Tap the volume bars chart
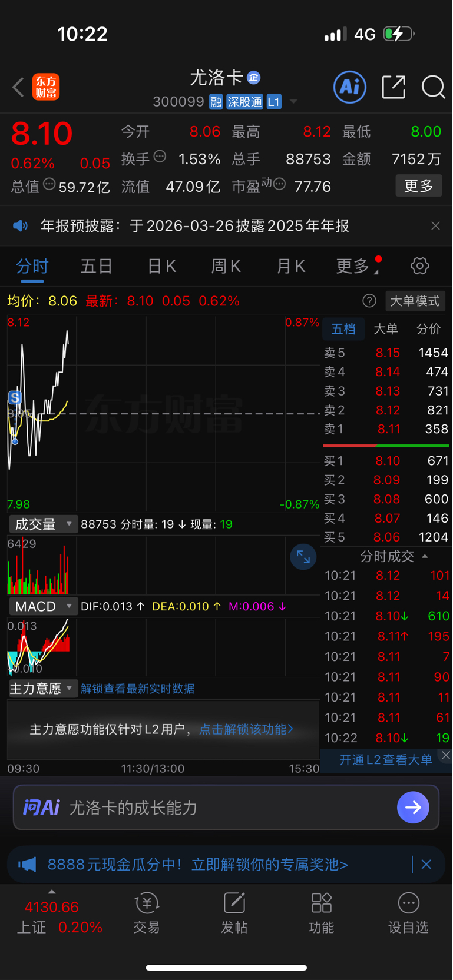 [x=164, y=565]
